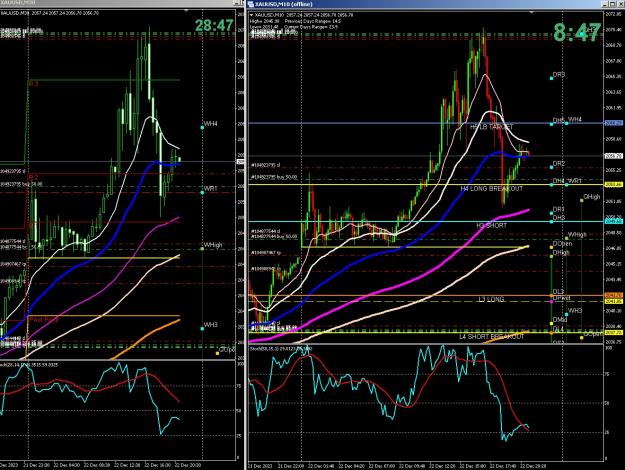
Task: Select the XAUUSD,M10 (offline) window title bar
Action: pos(424,4)
